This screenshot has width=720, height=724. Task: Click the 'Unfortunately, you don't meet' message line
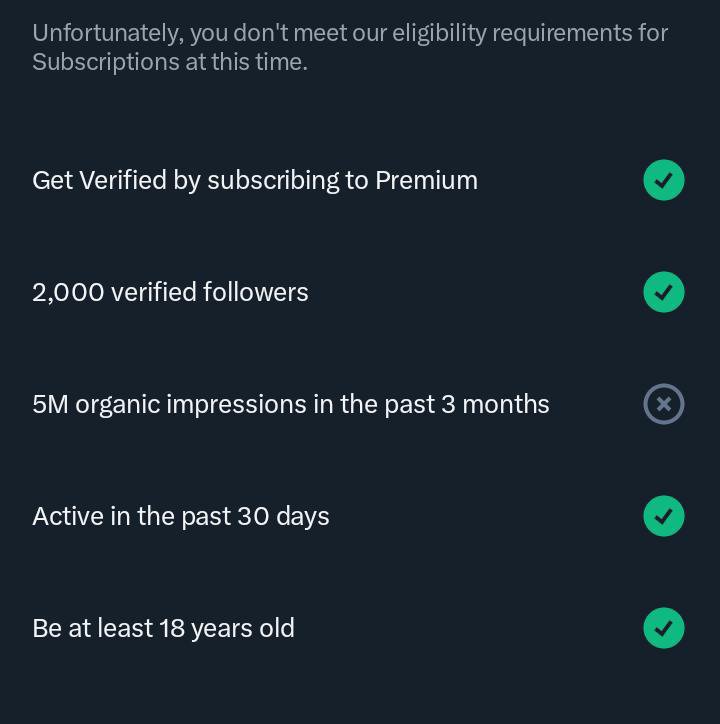[x=350, y=33]
